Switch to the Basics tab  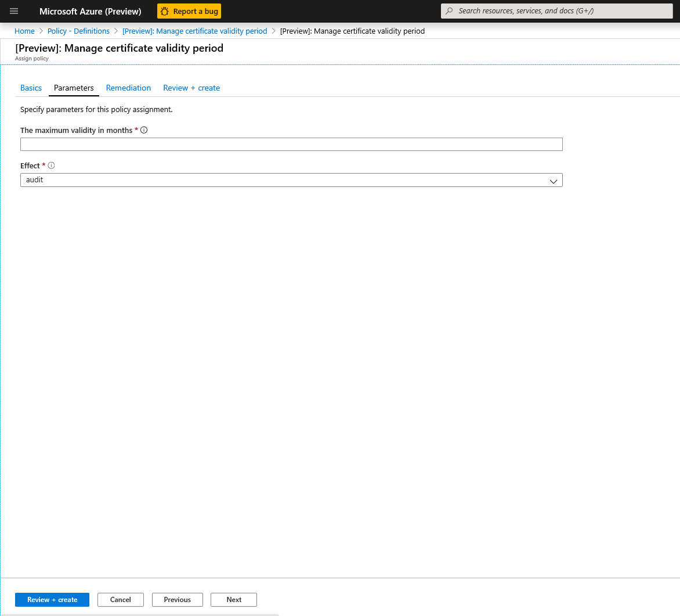[31, 88]
